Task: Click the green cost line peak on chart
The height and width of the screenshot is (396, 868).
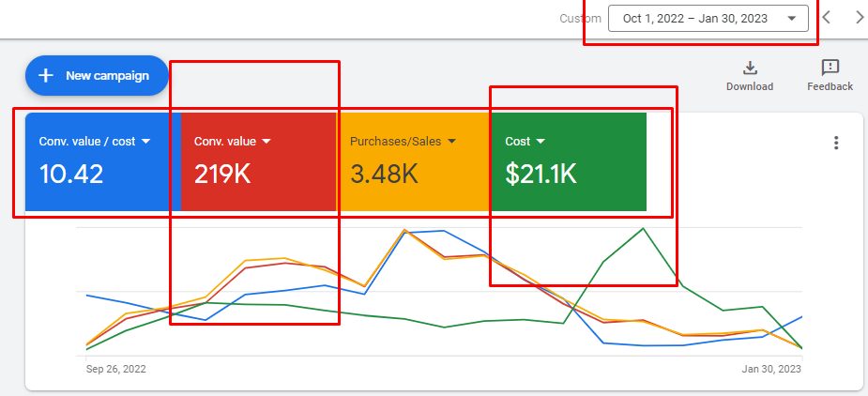Action: (x=643, y=228)
